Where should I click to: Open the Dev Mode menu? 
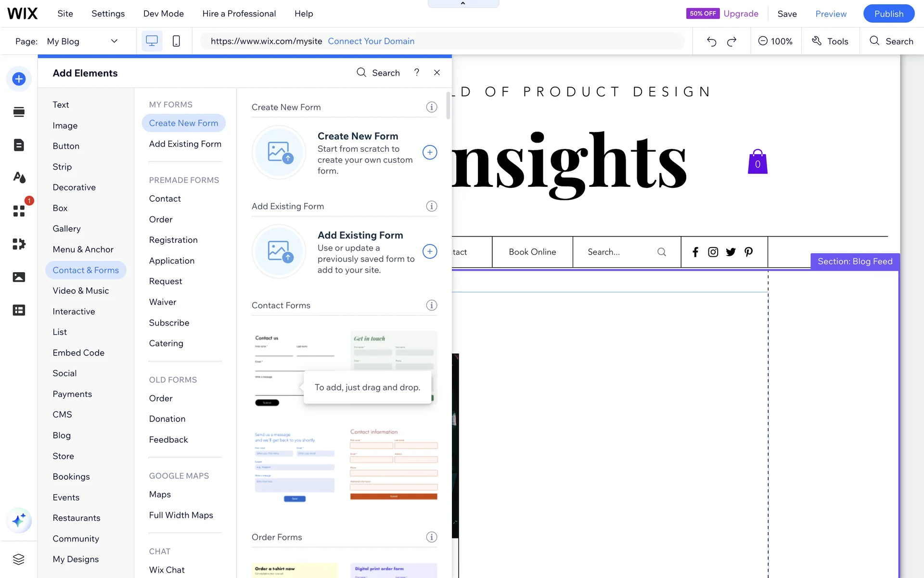[x=163, y=13]
